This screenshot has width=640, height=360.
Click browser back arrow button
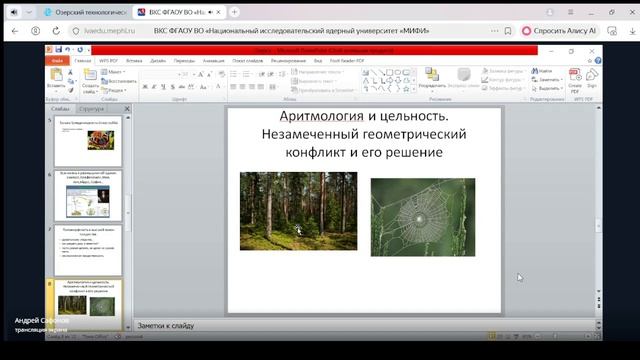pos(15,31)
